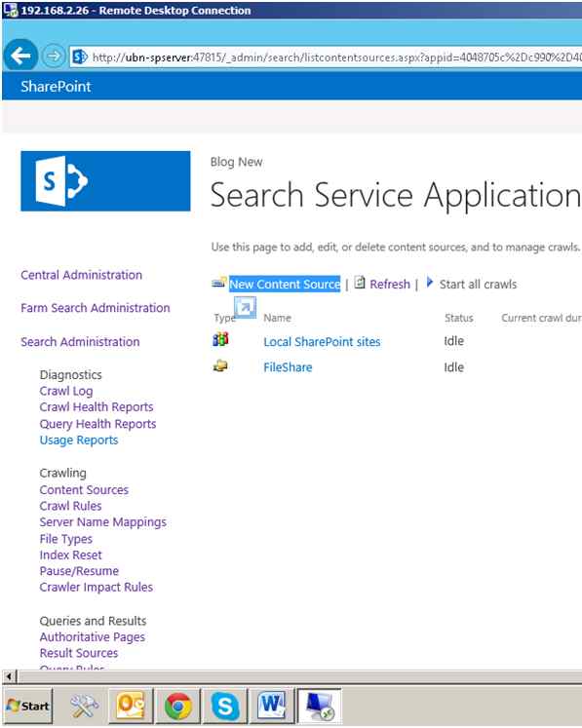Click the SharePoint favicon in address bar
Screen dimensions: 582x728
[x=80, y=57]
